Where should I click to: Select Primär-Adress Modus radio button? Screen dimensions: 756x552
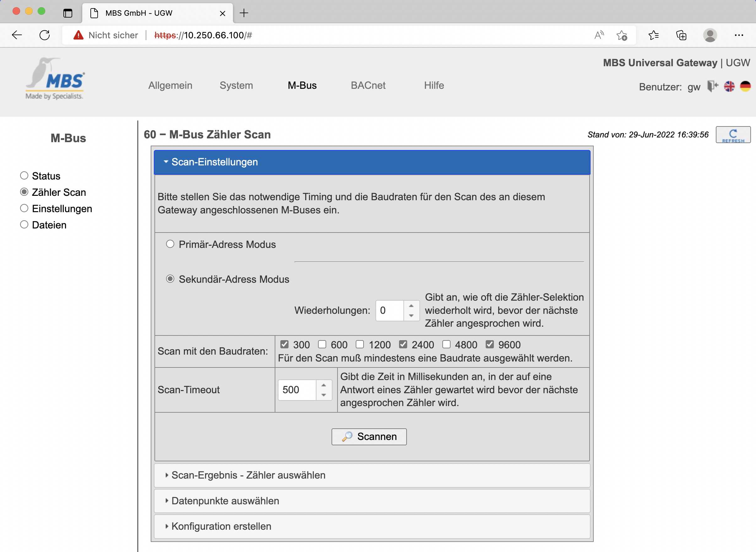point(170,244)
